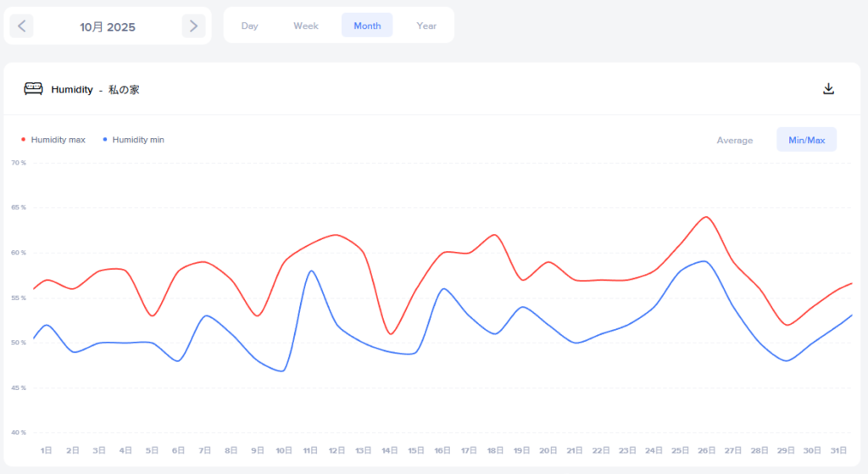
Task: Click the red Humidity max legend dot
Action: (23, 139)
